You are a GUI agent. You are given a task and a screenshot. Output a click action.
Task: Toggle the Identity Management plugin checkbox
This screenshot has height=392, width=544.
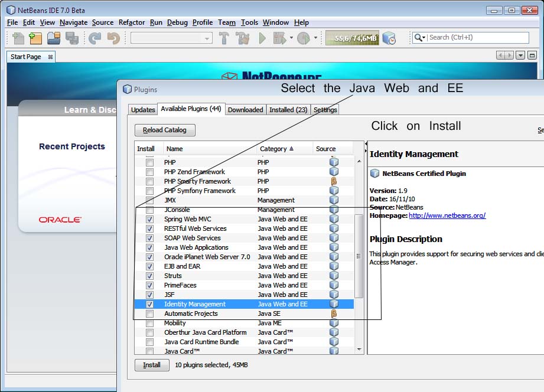[149, 304]
